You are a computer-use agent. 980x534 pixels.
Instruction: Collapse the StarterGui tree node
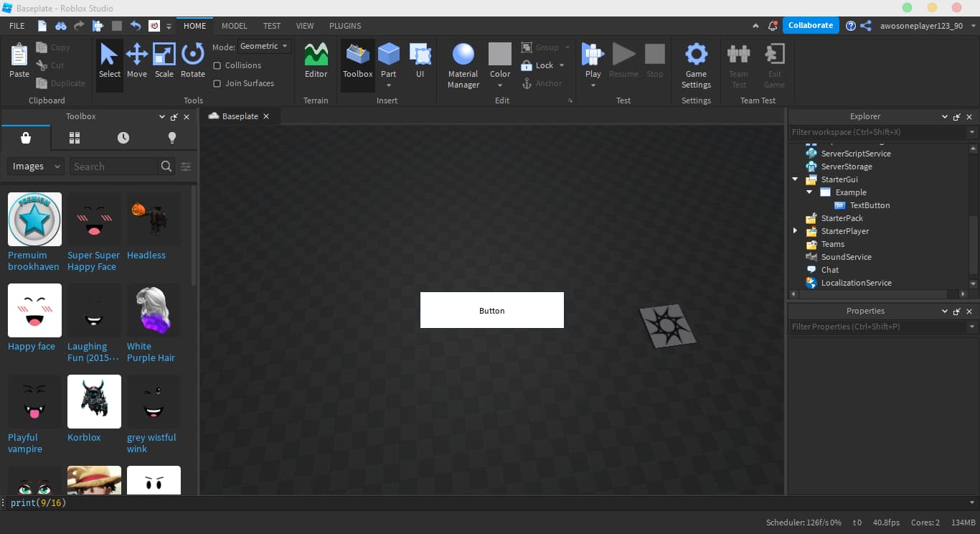795,179
